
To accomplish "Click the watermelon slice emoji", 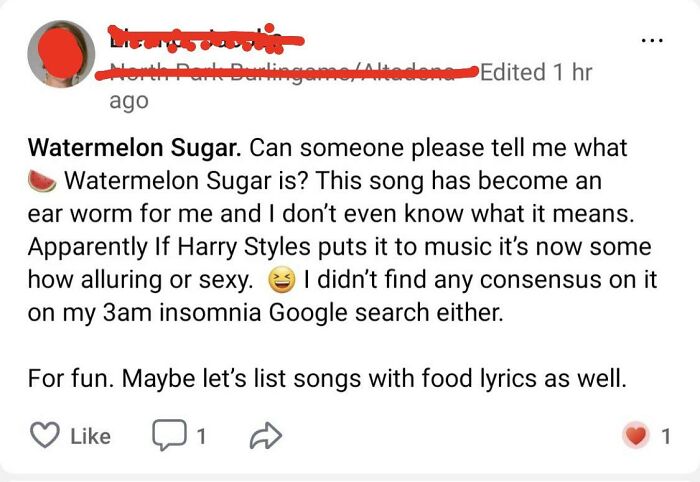I will (x=42, y=182).
